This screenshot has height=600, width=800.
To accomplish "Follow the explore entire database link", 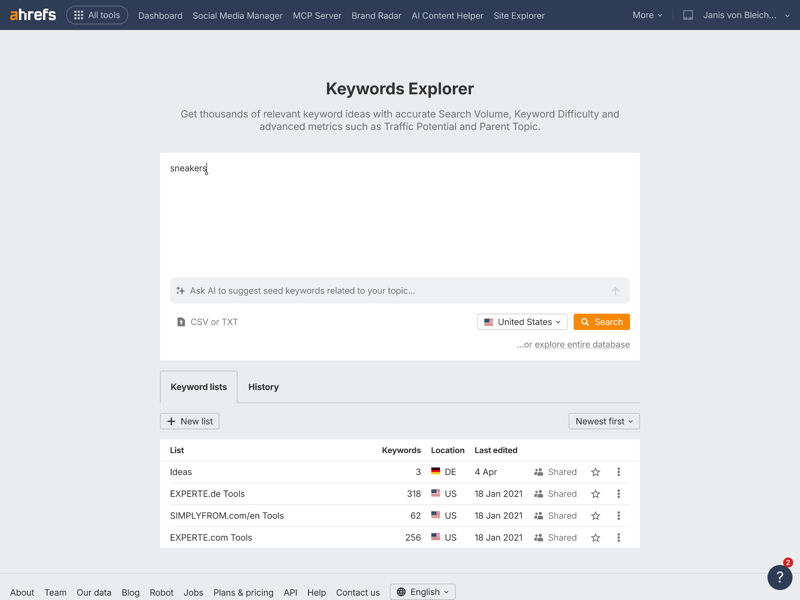I will tap(582, 345).
